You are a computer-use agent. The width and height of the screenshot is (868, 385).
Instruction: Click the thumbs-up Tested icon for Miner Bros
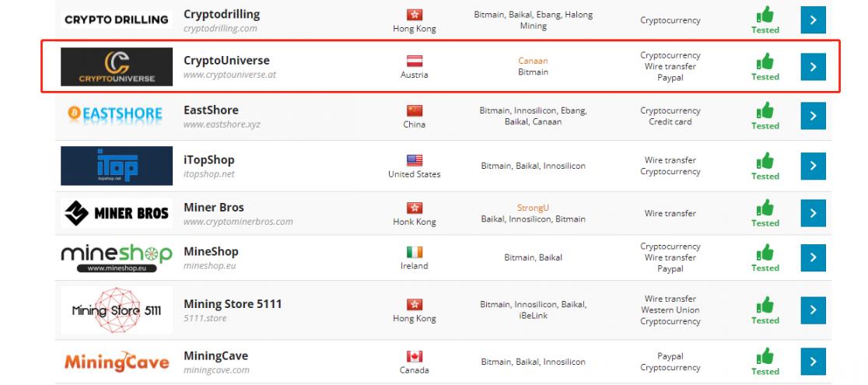click(765, 208)
